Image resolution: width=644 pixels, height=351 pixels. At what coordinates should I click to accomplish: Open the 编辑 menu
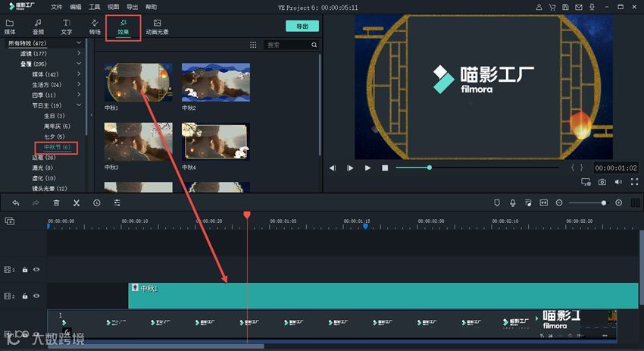coord(76,7)
